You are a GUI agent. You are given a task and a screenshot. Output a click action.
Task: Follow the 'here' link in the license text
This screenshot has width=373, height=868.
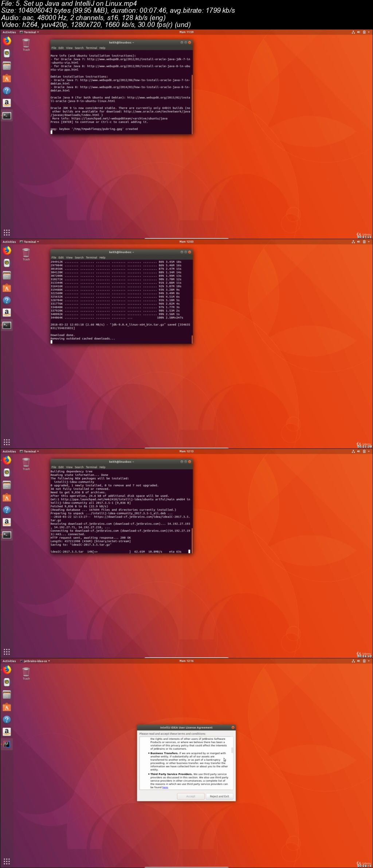[165, 787]
